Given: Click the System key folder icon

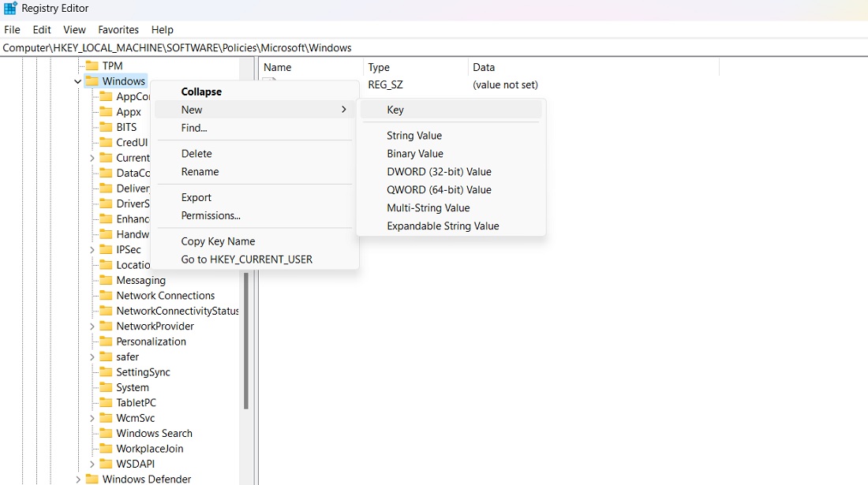Looking at the screenshot, I should coord(106,387).
